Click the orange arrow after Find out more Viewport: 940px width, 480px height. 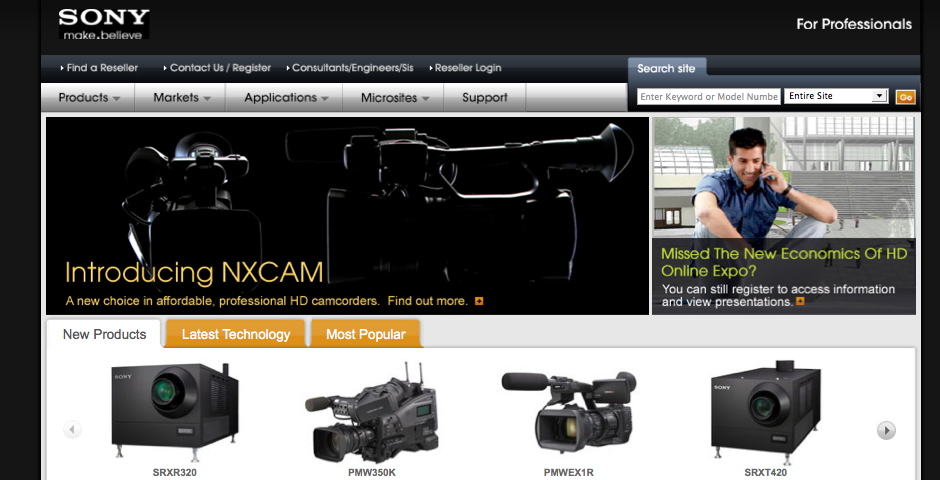pyautogui.click(x=479, y=301)
